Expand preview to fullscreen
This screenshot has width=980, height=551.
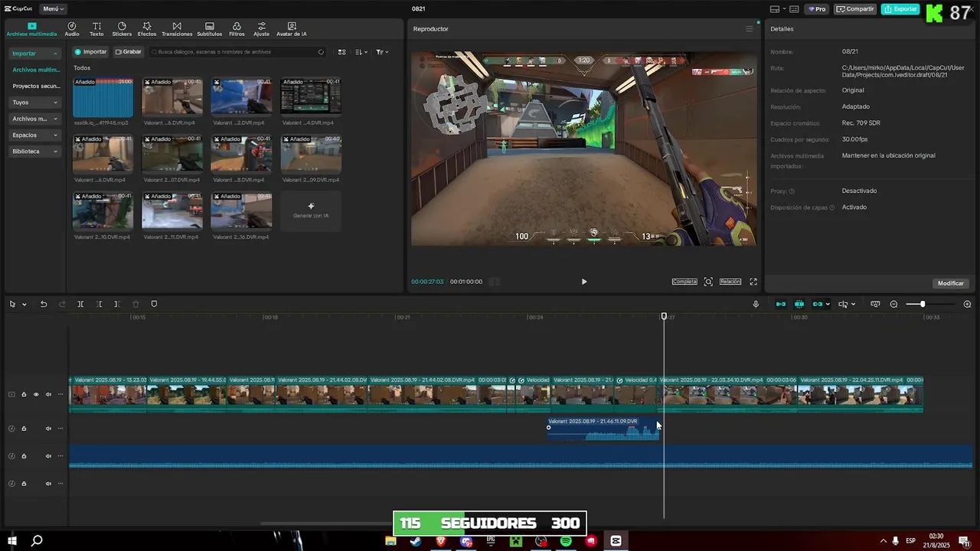point(753,282)
